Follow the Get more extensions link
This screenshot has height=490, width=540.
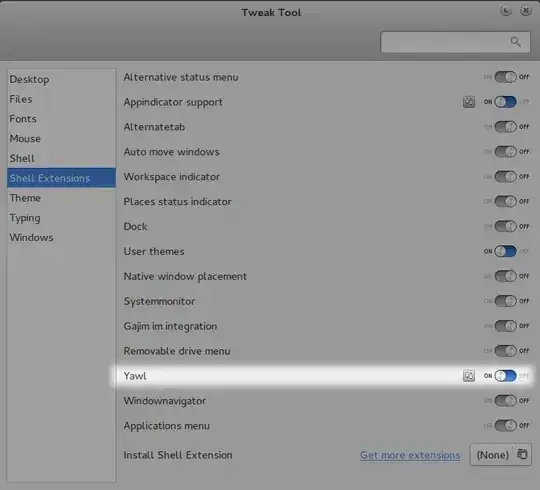(410, 455)
